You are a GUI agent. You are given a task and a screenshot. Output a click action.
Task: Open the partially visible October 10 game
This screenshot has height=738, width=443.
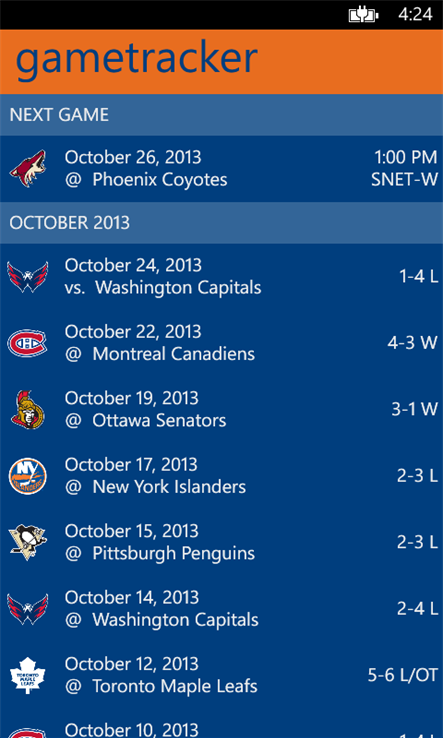221,728
